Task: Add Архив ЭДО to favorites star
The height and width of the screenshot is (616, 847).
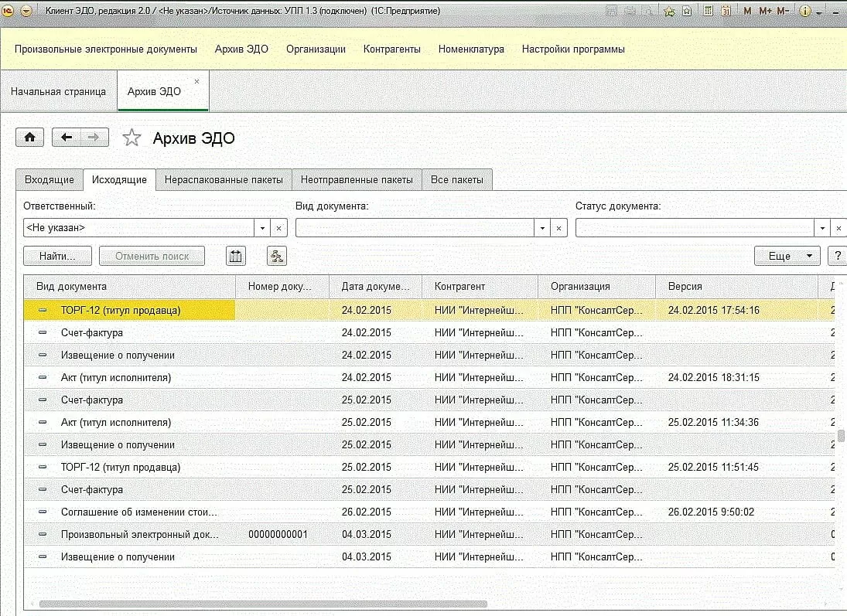Action: (x=132, y=138)
